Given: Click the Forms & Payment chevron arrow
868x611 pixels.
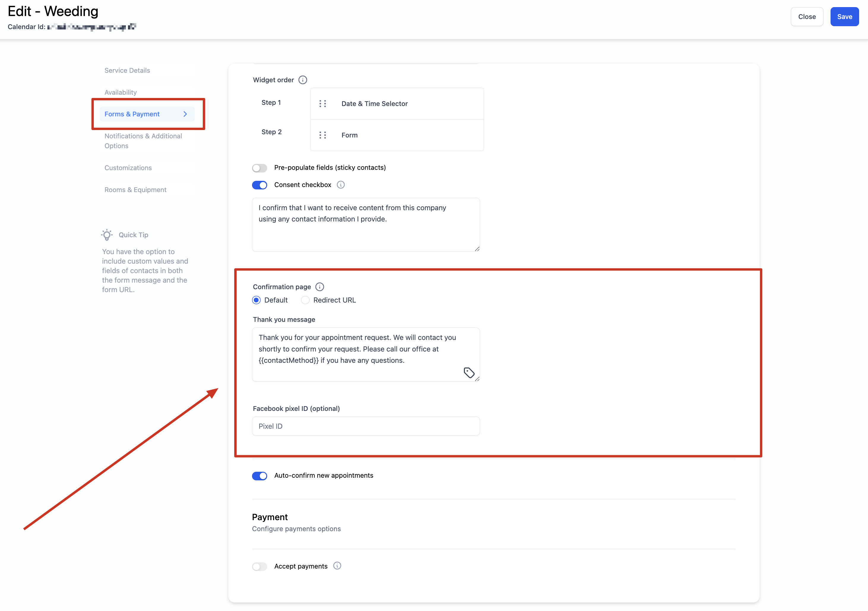Looking at the screenshot, I should [185, 114].
